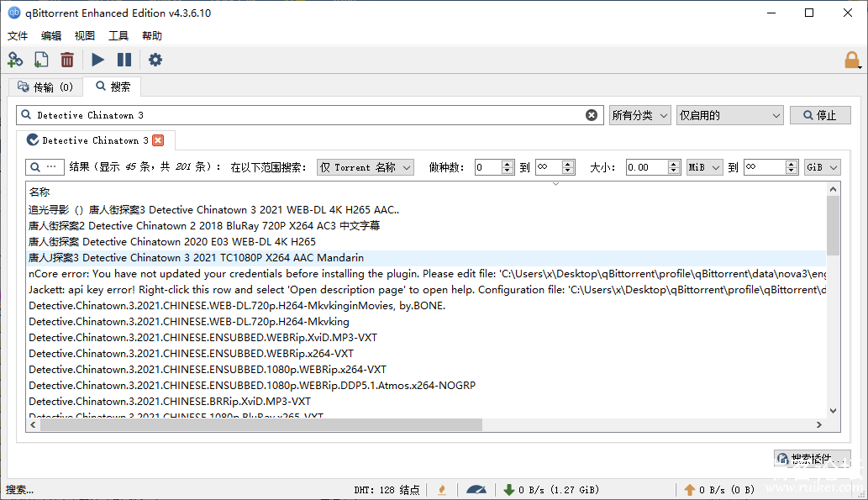Click the horizontal scrollbar thumb of results
Viewport: 868px width, 500px height.
(260, 424)
